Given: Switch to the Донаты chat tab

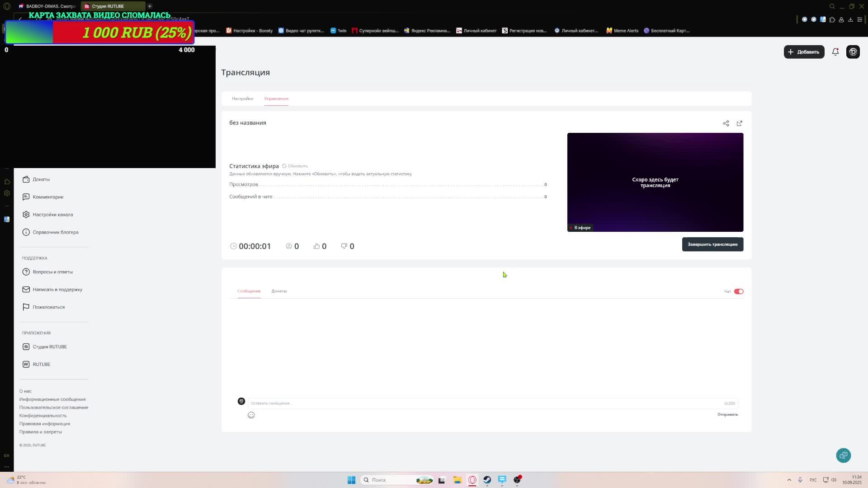Looking at the screenshot, I should point(279,291).
